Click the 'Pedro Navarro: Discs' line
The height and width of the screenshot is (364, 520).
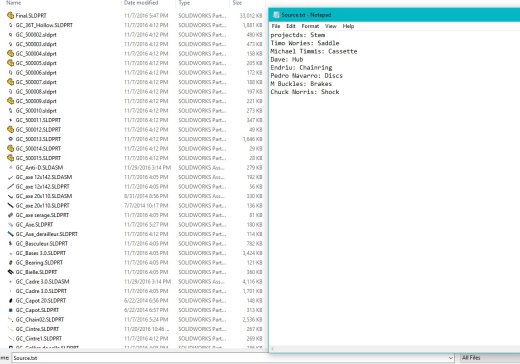(306, 75)
